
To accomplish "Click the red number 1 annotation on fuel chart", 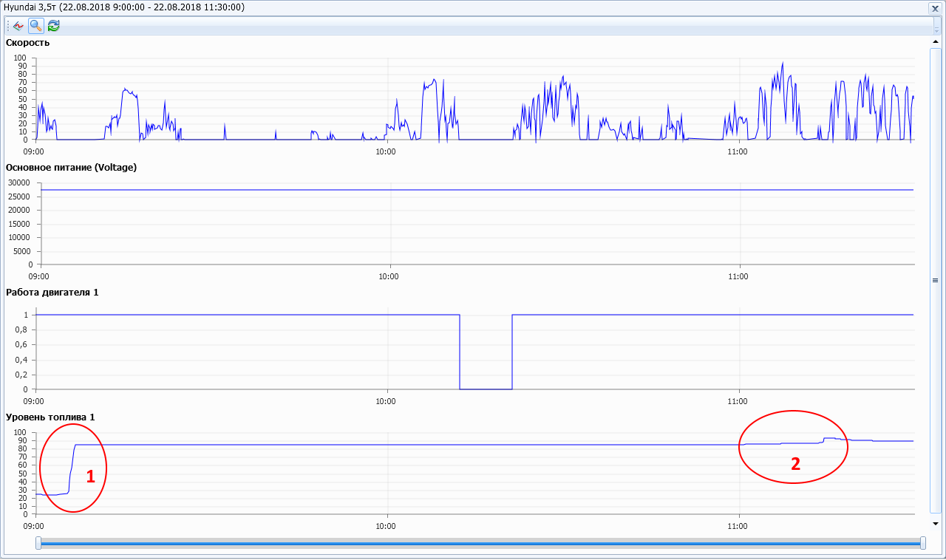I will (91, 477).
